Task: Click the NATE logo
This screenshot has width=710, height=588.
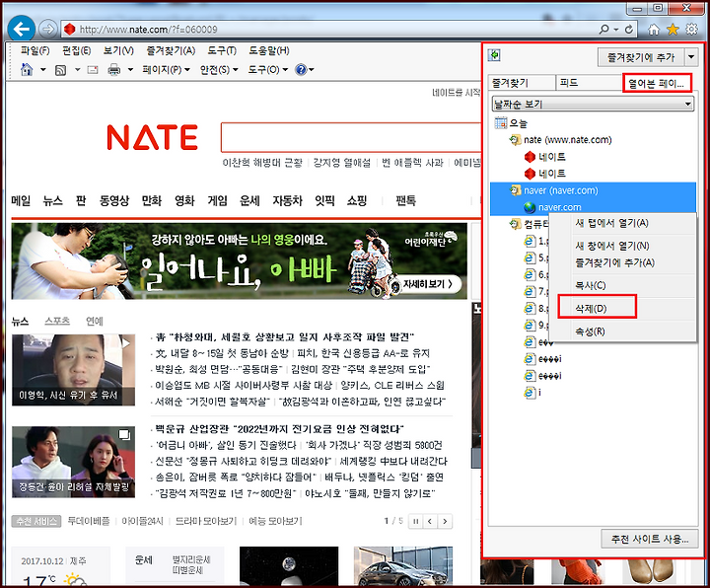Action: point(152,137)
